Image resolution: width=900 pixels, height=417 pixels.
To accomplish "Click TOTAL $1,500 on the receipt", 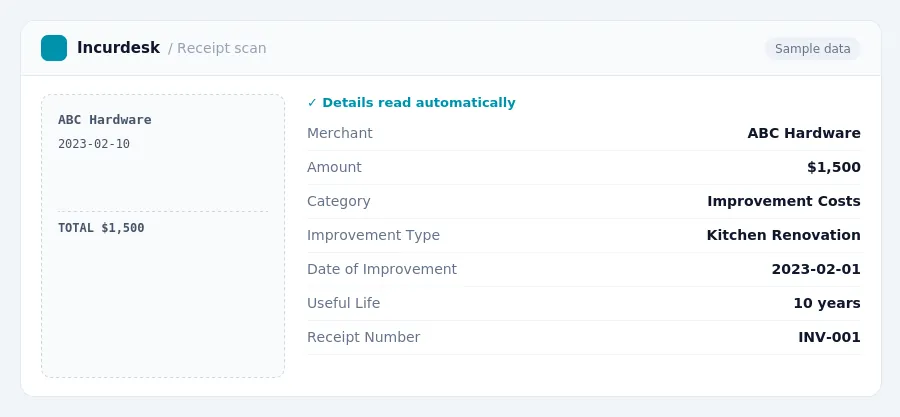I will (x=101, y=228).
